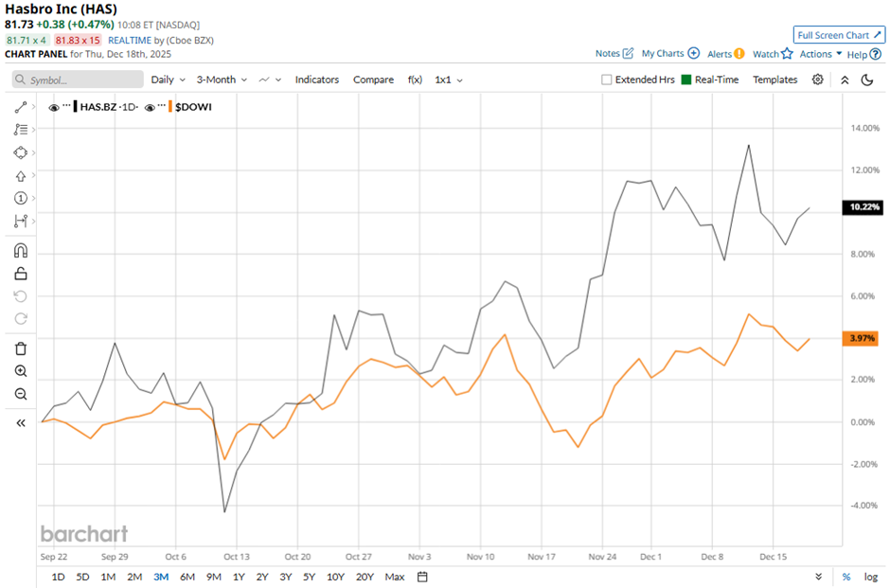Click the Symbol search field
The width and height of the screenshot is (890, 588).
[x=78, y=80]
